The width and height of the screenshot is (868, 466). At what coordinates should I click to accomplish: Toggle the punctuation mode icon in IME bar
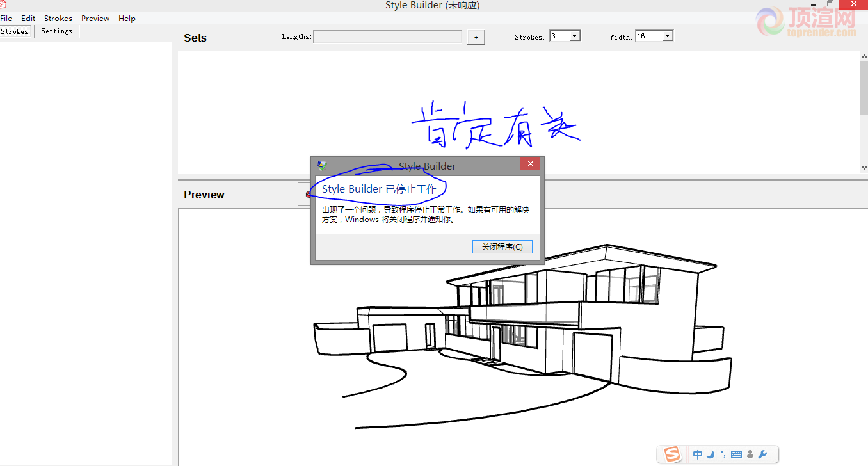click(x=723, y=454)
